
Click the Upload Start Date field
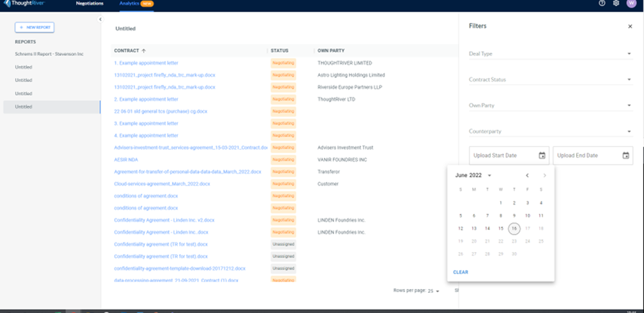[509, 155]
